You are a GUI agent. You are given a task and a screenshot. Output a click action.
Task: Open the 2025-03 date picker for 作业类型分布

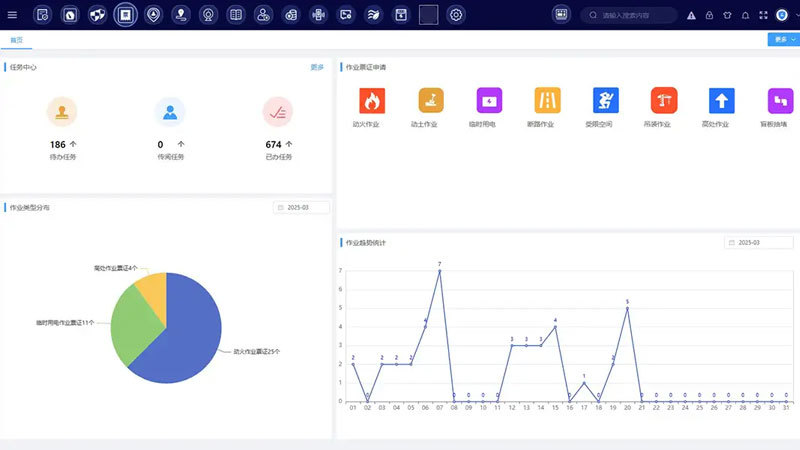click(x=301, y=208)
